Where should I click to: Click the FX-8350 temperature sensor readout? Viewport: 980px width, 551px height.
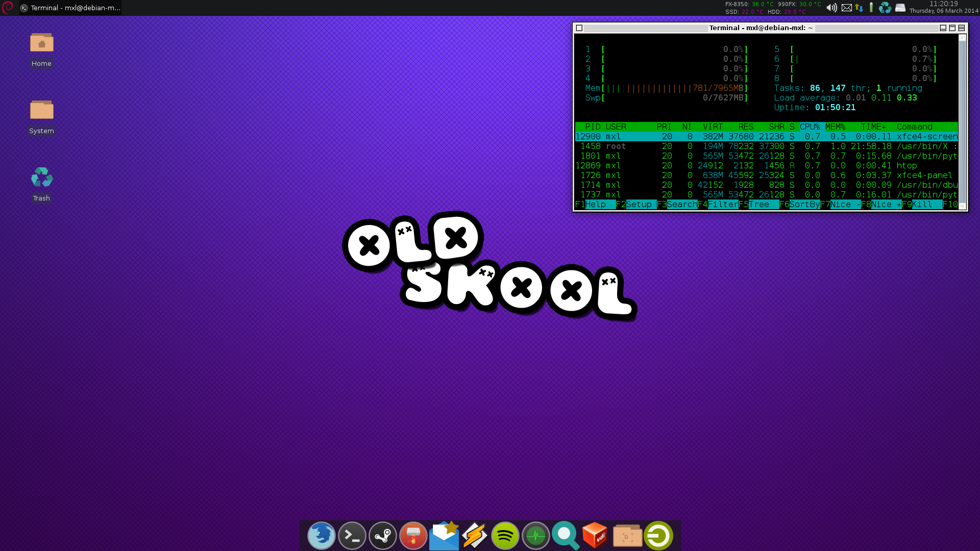point(749,4)
